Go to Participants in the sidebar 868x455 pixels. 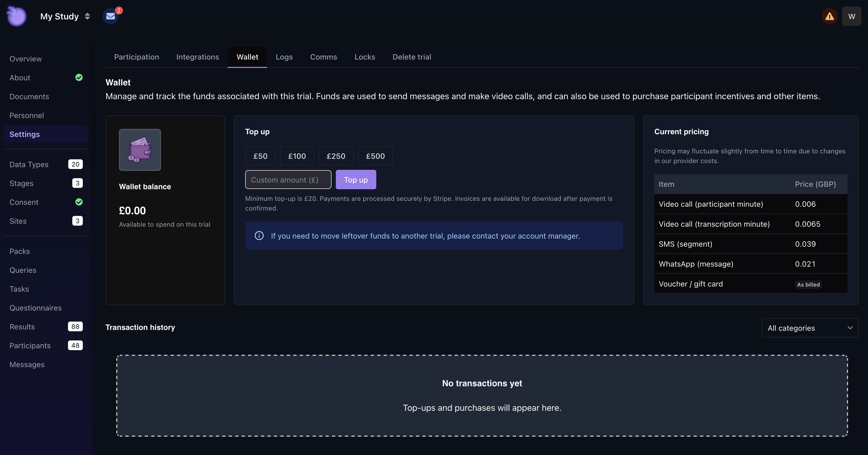[x=30, y=346]
